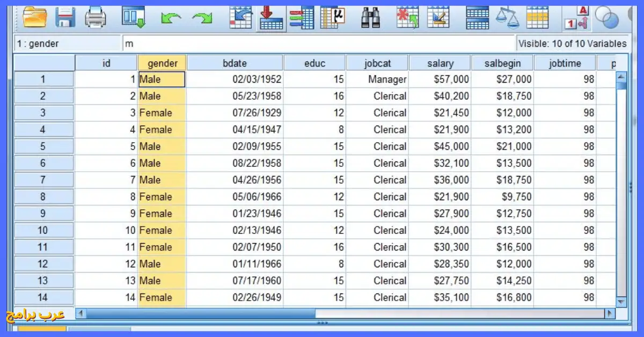Open Find with the binoculars icon
The height and width of the screenshot is (337, 644).
(371, 18)
